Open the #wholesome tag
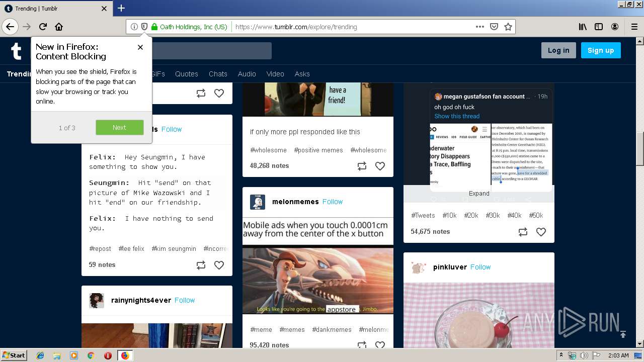The height and width of the screenshot is (362, 644). point(268,150)
